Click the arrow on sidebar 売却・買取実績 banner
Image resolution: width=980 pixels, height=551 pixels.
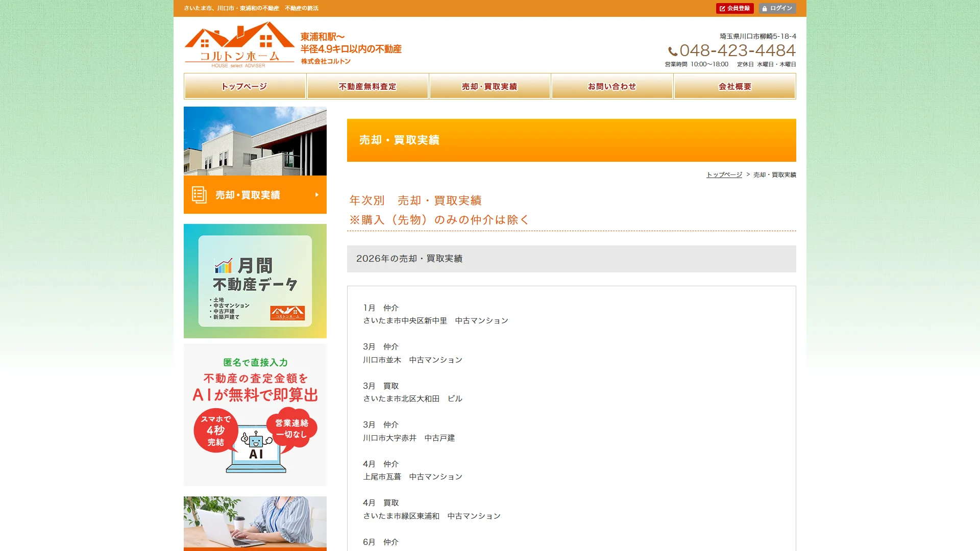pyautogui.click(x=317, y=195)
